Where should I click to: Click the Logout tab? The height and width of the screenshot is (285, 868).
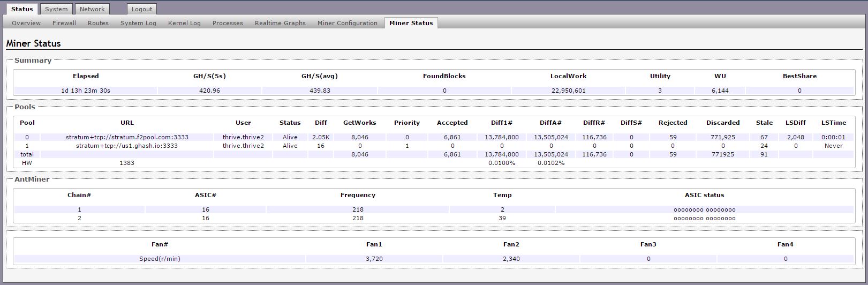pyautogui.click(x=142, y=9)
